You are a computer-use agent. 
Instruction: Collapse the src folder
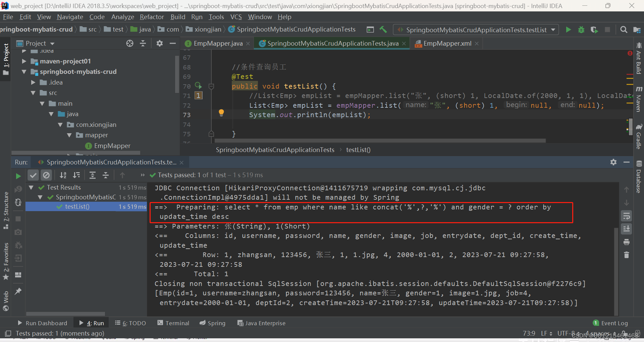pos(33,93)
